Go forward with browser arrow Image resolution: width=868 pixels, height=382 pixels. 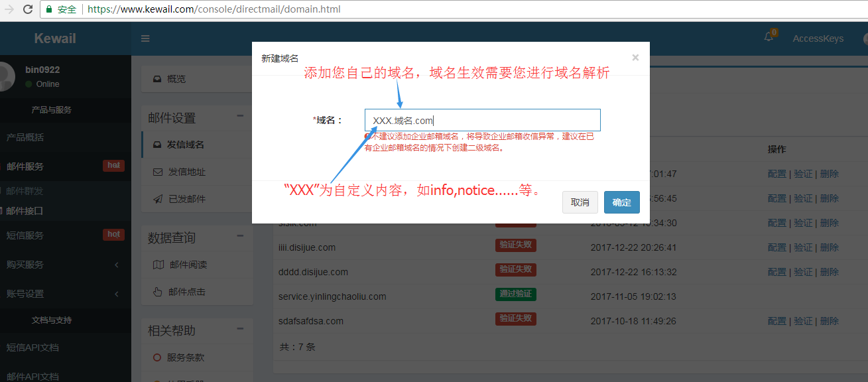[9, 9]
